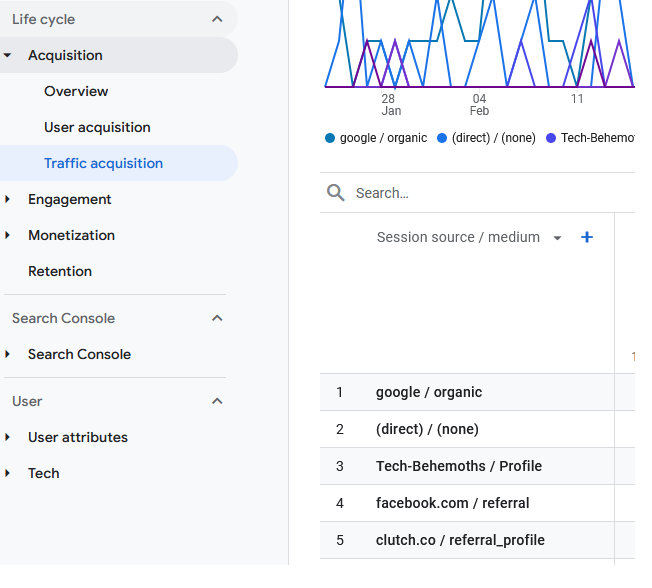Open the User acquisition report
Viewport: 652px width, 588px height.
point(97,127)
